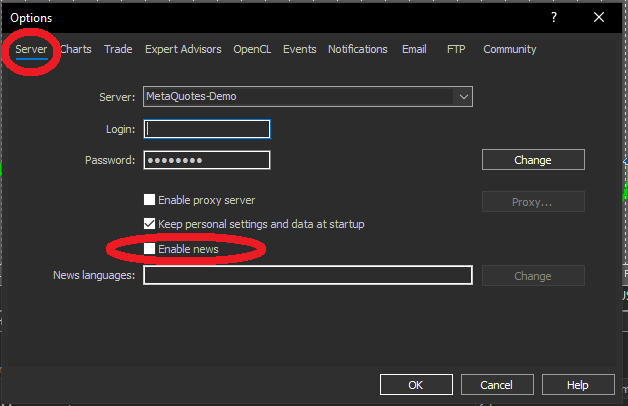Switch to the Server tab
Image resolution: width=628 pixels, height=406 pixels.
31,49
